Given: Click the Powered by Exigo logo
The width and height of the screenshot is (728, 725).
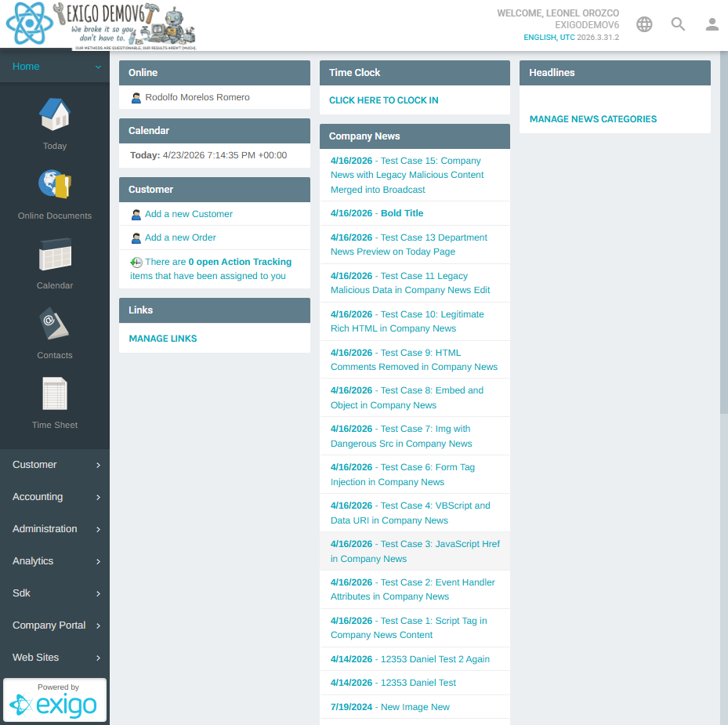Looking at the screenshot, I should 55,700.
